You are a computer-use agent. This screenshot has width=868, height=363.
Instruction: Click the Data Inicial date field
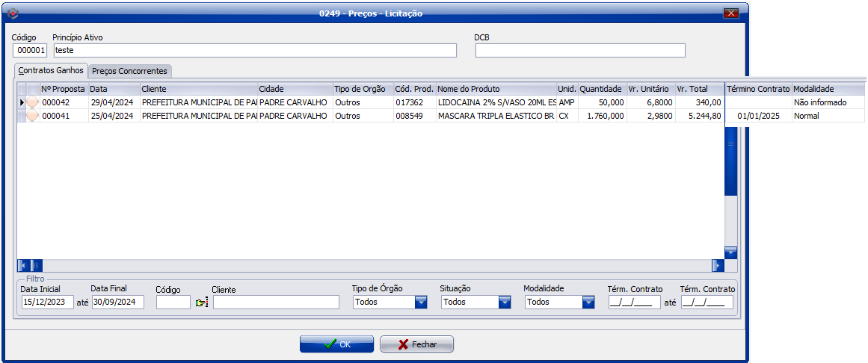(x=47, y=302)
